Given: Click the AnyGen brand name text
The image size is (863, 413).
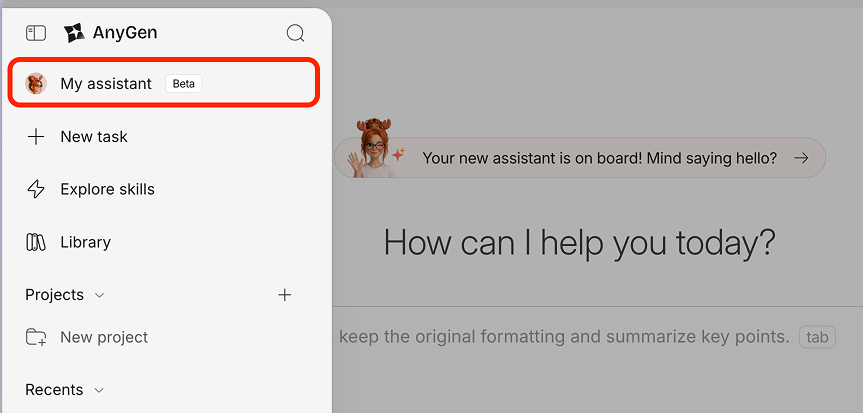Looking at the screenshot, I should pyautogui.click(x=125, y=33).
